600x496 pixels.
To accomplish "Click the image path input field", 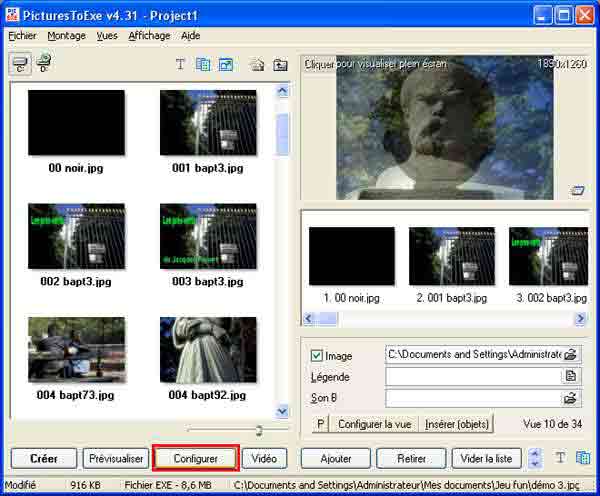I will 474,354.
